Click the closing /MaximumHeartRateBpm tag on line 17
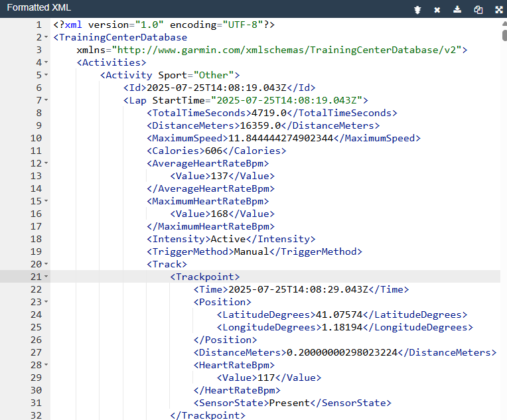507x420 pixels. click(x=211, y=226)
